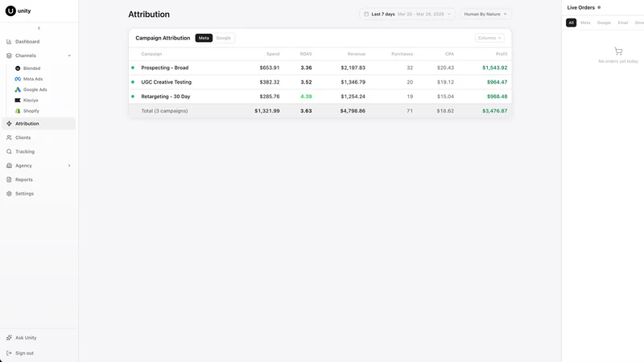
Task: Open Google Ads channel icon
Action: tap(18, 89)
